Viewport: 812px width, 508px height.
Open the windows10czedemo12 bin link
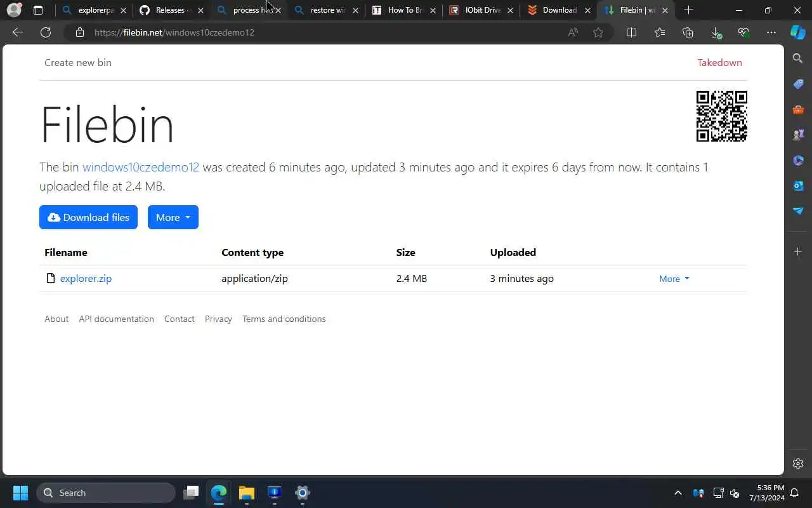coord(141,167)
